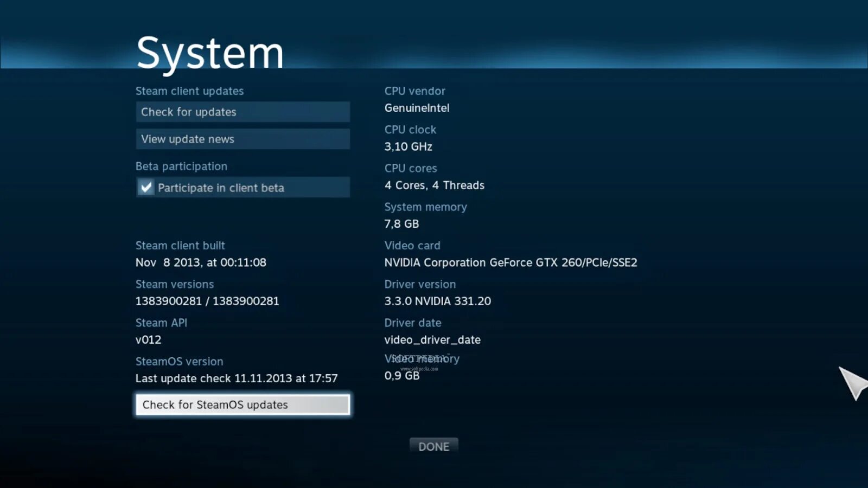
Task: Select the 3,10 GHz value
Action: (409, 146)
